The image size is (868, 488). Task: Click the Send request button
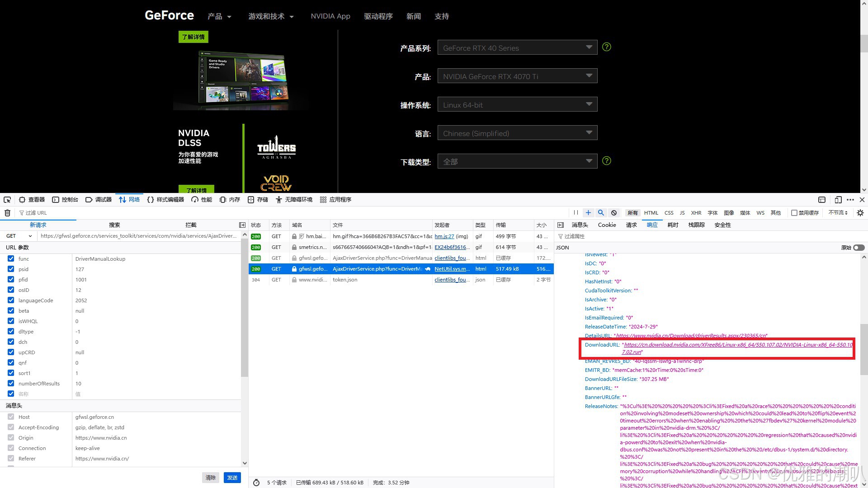(232, 478)
